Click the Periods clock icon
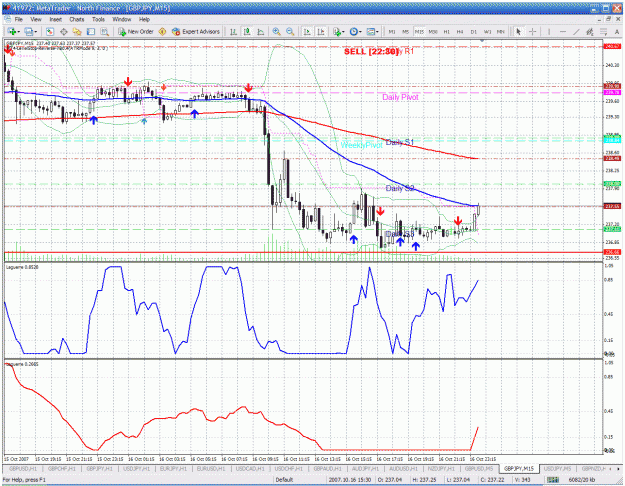Image resolution: width=625 pixels, height=486 pixels. pyautogui.click(x=353, y=31)
